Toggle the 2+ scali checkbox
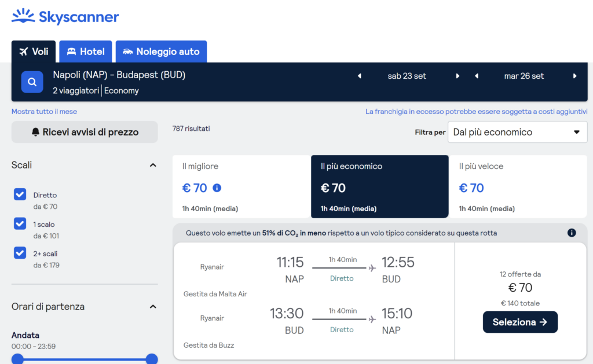The image size is (593, 364). click(x=20, y=253)
